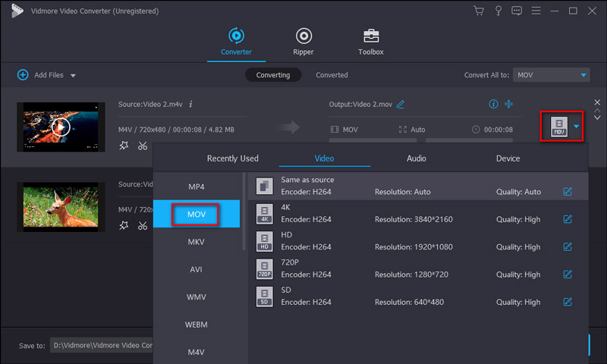The width and height of the screenshot is (607, 364).
Task: Select the Converted tab
Action: click(x=332, y=75)
